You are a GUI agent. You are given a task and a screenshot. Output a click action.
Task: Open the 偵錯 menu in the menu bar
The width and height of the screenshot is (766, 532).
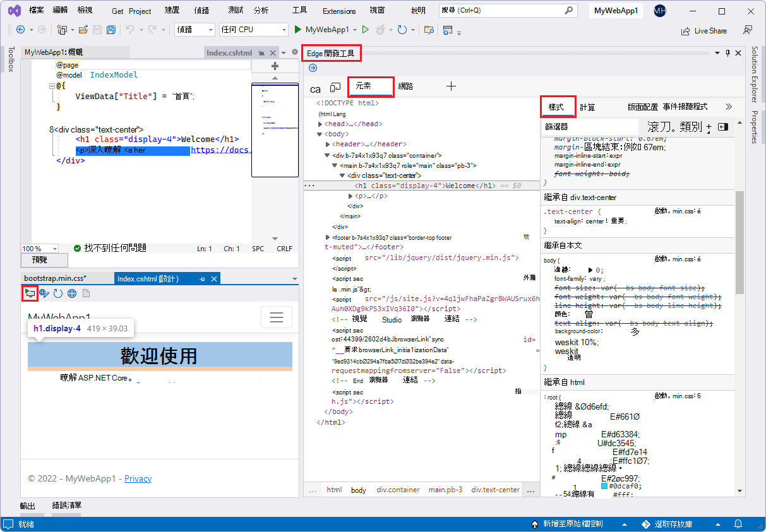coord(200,10)
